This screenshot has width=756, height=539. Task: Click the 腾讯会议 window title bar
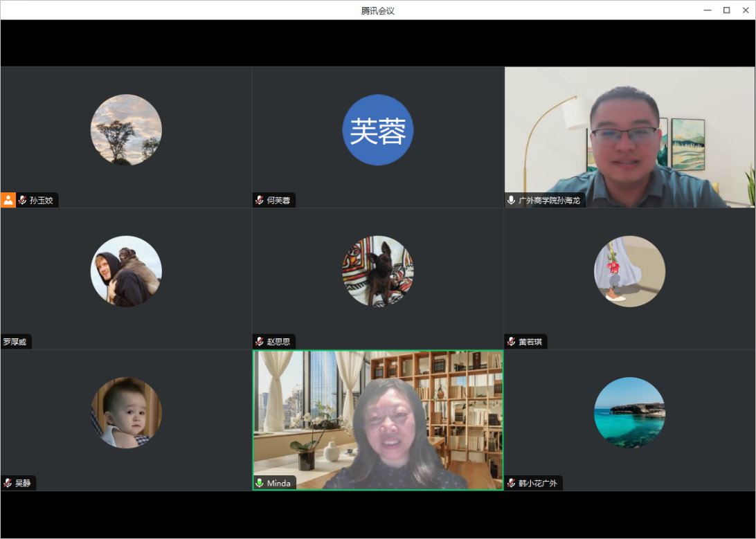378,10
